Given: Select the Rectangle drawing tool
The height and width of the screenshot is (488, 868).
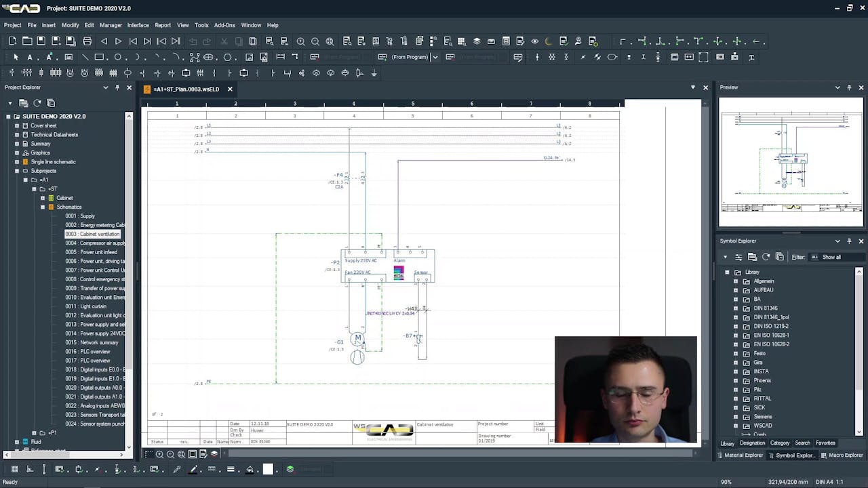Looking at the screenshot, I should (x=99, y=57).
